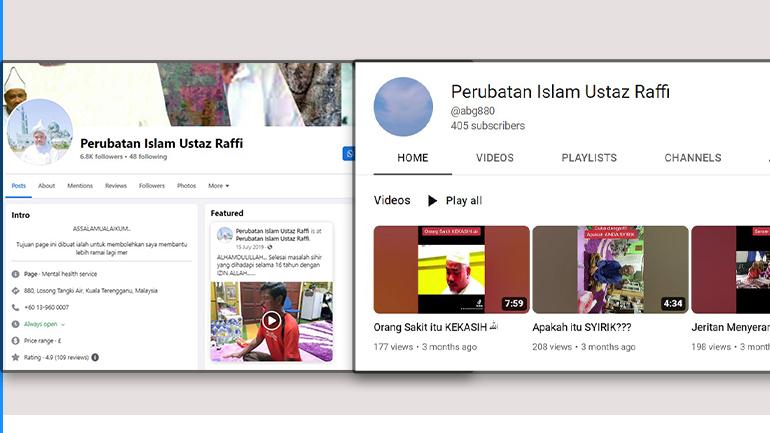Click the phone icon beside +60 13-960 0007
This screenshot has height=433, width=770.
[x=15, y=307]
